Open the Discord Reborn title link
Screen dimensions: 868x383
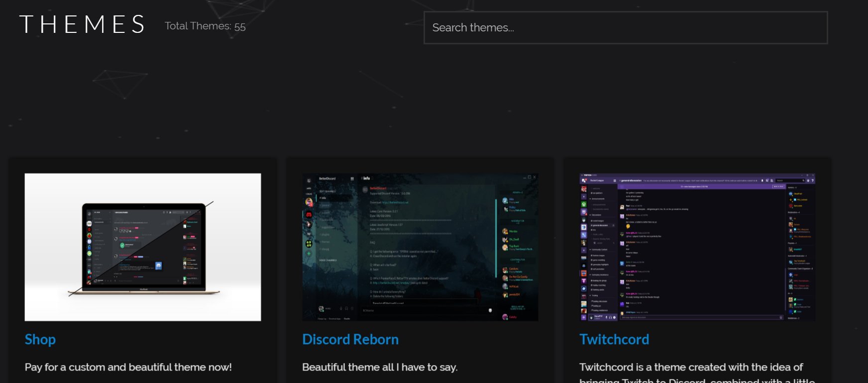coord(350,340)
